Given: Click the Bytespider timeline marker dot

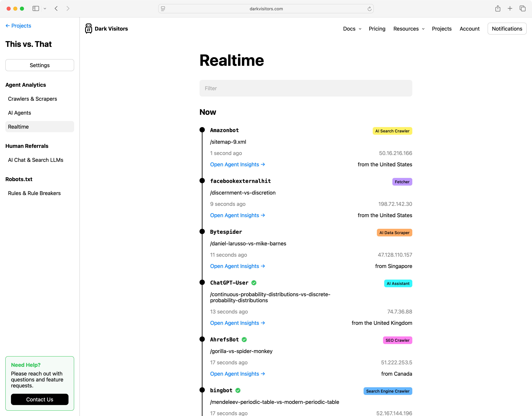Looking at the screenshot, I should (202, 231).
